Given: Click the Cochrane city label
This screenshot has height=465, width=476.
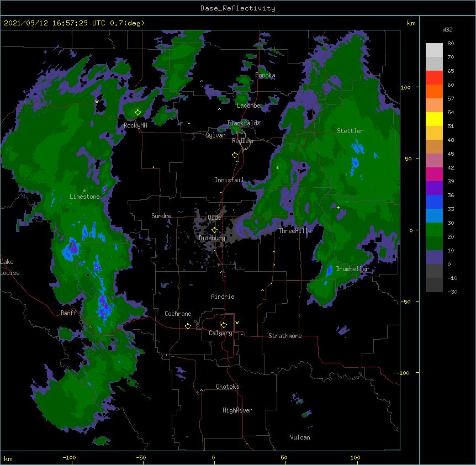Looking at the screenshot, I should [178, 314].
